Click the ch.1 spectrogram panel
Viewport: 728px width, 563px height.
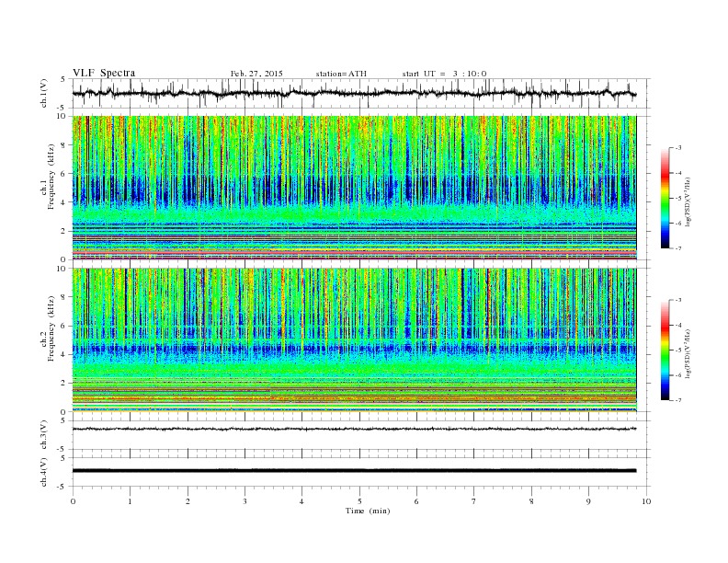click(354, 188)
